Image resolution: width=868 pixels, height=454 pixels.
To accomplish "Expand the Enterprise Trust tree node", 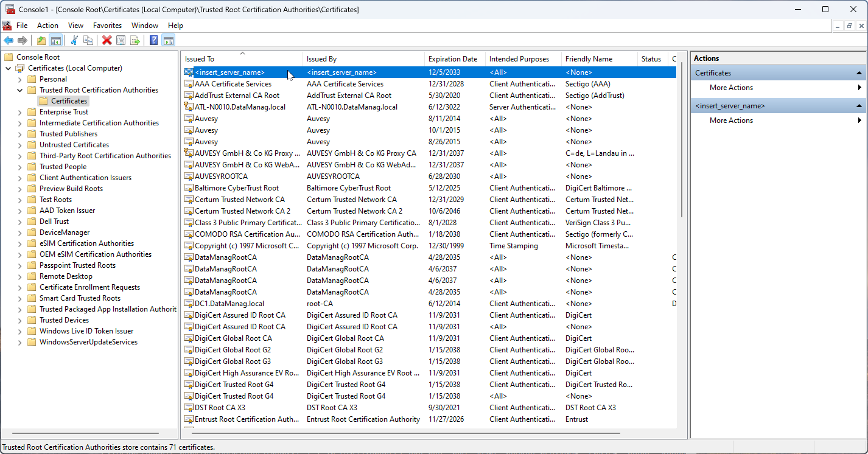I will tap(19, 112).
